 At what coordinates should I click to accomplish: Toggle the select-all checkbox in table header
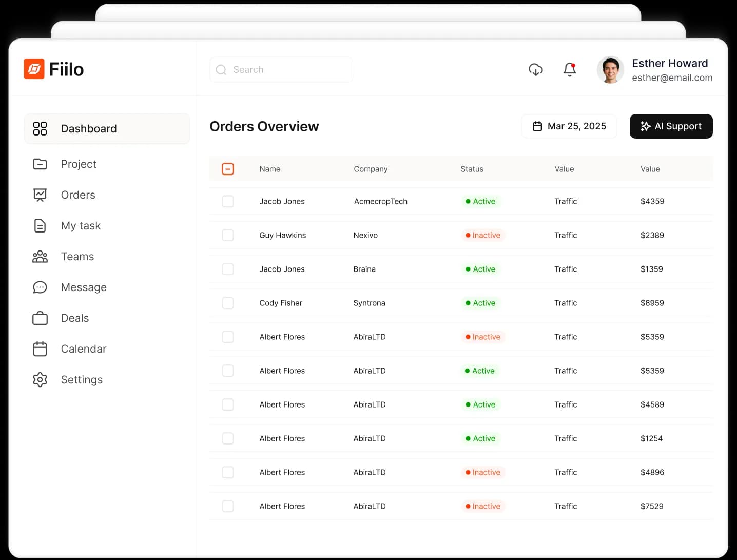click(x=228, y=169)
